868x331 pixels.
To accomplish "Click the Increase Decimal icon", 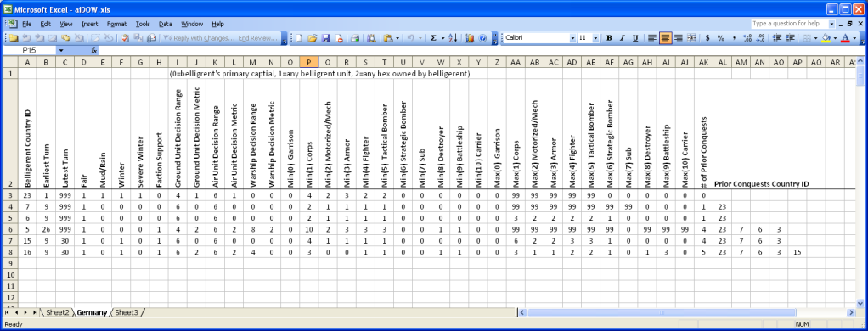I will [x=748, y=38].
